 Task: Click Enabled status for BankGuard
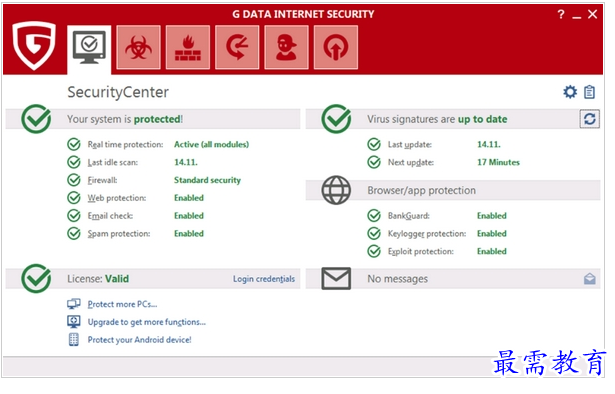pos(492,216)
